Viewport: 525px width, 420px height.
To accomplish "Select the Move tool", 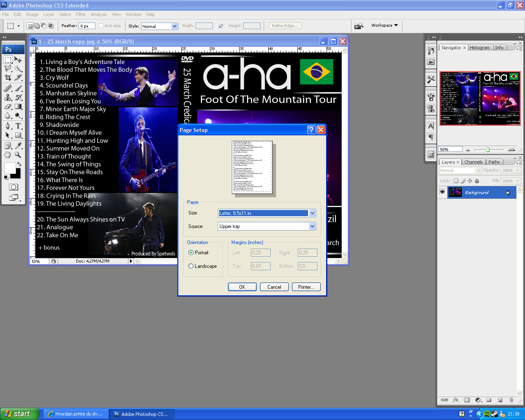I will 18,59.
